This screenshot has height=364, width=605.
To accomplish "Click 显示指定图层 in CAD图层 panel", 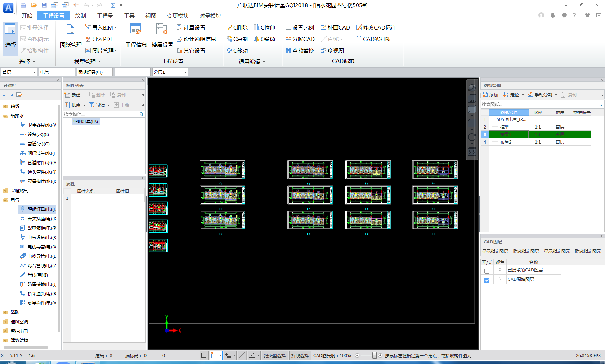I will 495,251.
